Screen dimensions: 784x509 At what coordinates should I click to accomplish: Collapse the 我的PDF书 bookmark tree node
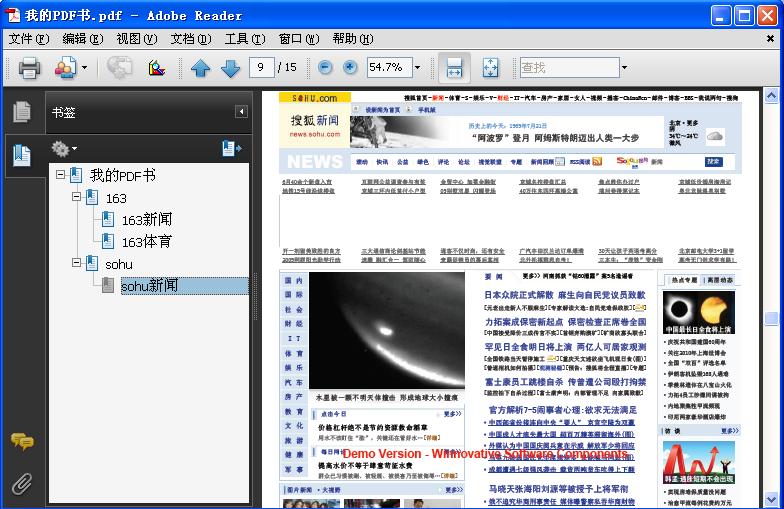coord(60,175)
